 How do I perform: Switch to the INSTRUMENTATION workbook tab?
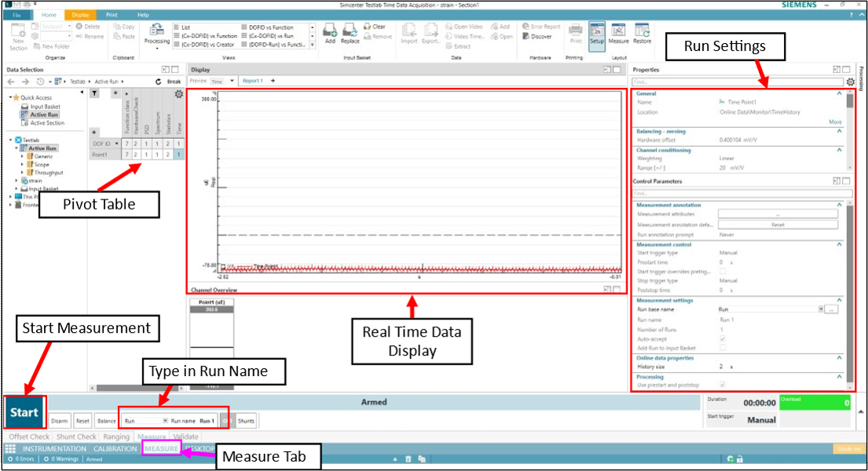(x=54, y=449)
